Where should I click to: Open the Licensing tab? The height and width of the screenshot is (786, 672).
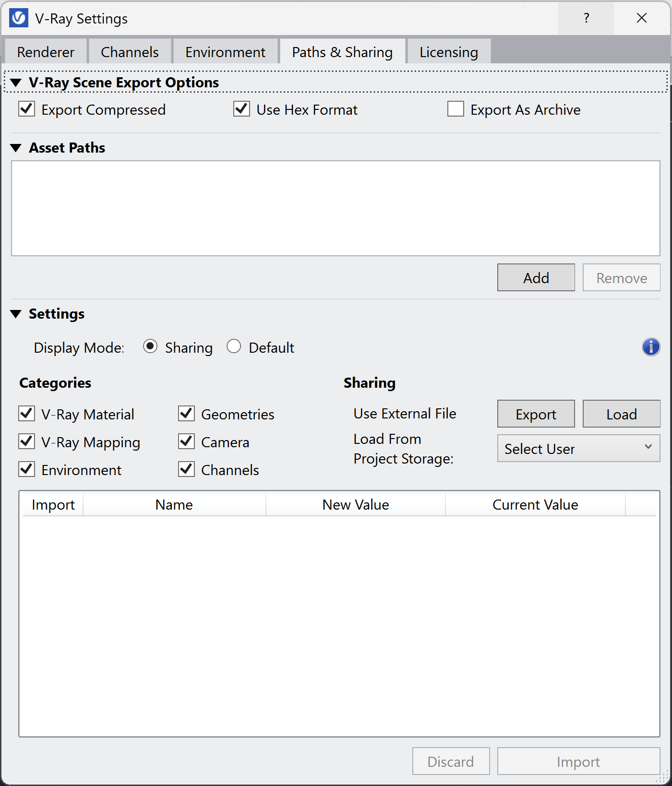point(449,51)
